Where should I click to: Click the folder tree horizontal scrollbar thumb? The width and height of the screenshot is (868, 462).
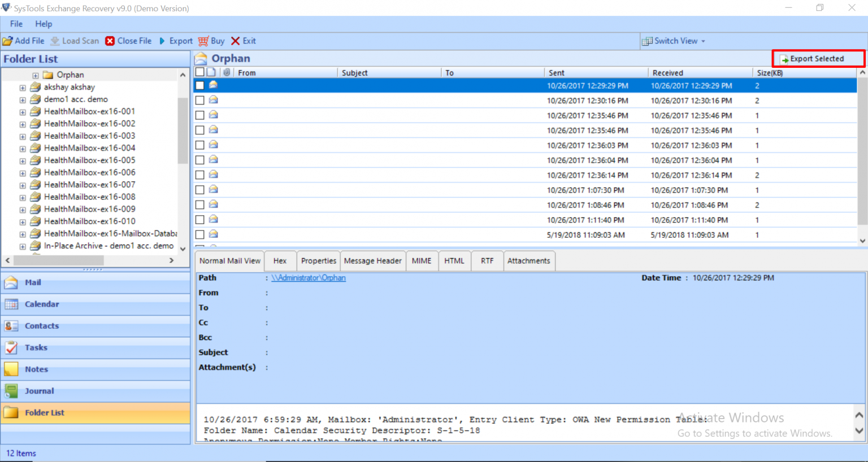(58, 260)
